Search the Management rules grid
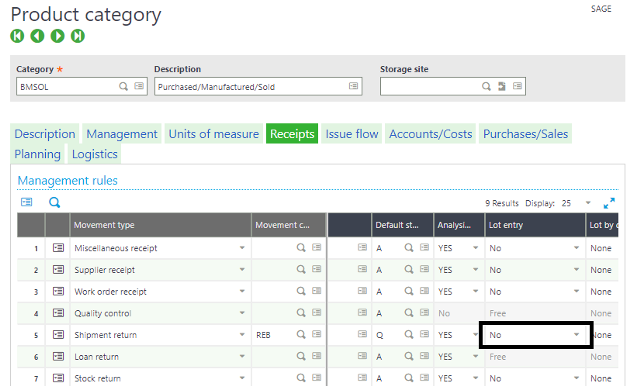636x392 pixels. tap(54, 202)
